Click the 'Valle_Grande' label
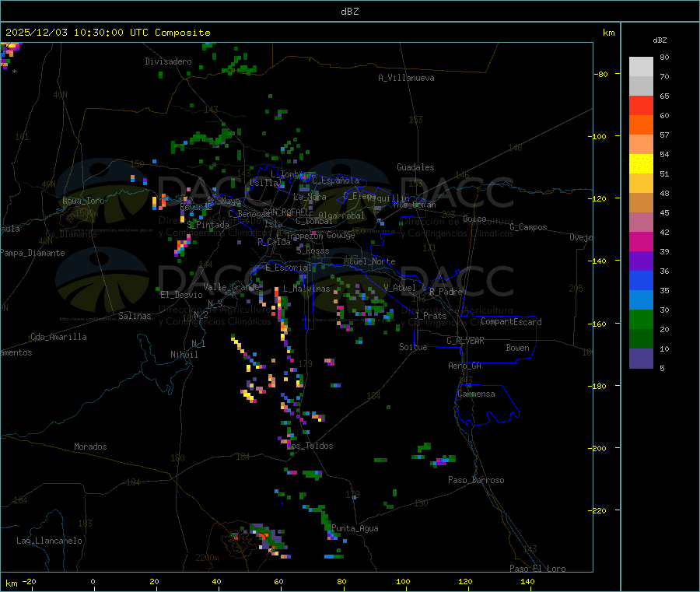Image resolution: width=700 pixels, height=592 pixels. click(231, 287)
